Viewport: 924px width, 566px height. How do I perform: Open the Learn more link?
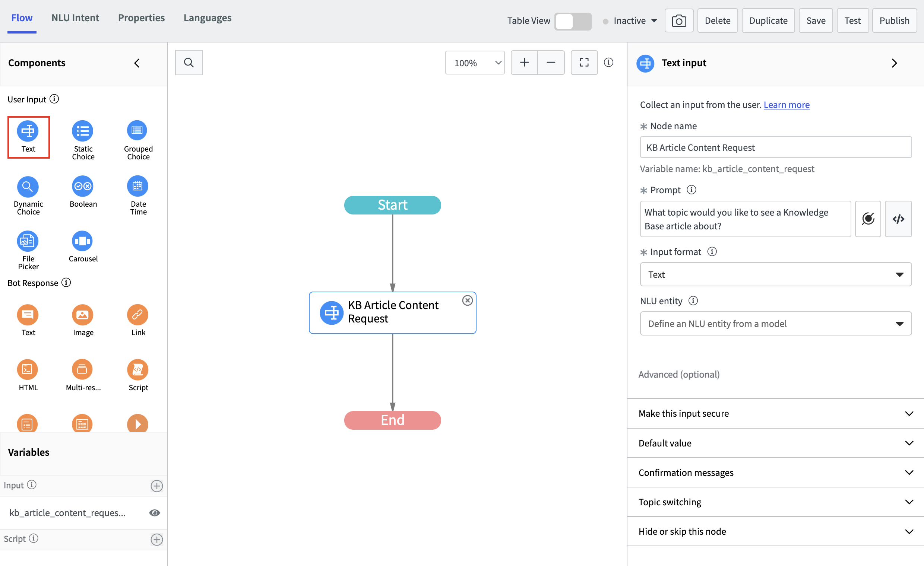coord(787,105)
